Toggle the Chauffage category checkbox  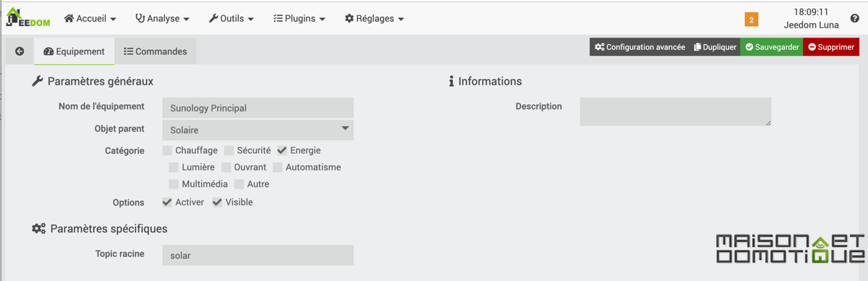click(x=167, y=151)
